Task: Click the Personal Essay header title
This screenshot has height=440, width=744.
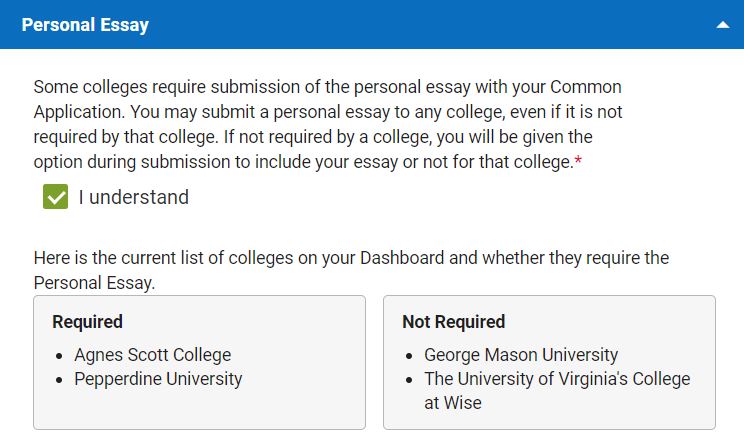Action: pos(85,25)
